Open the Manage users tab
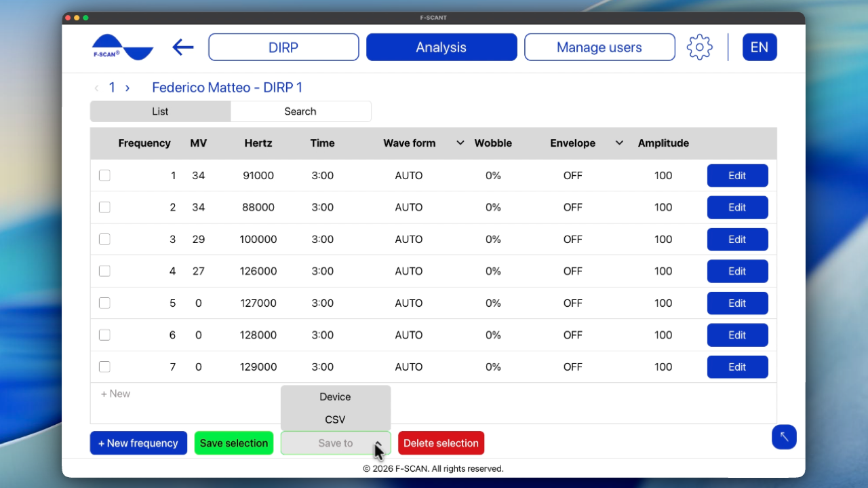The width and height of the screenshot is (868, 488). 599,48
